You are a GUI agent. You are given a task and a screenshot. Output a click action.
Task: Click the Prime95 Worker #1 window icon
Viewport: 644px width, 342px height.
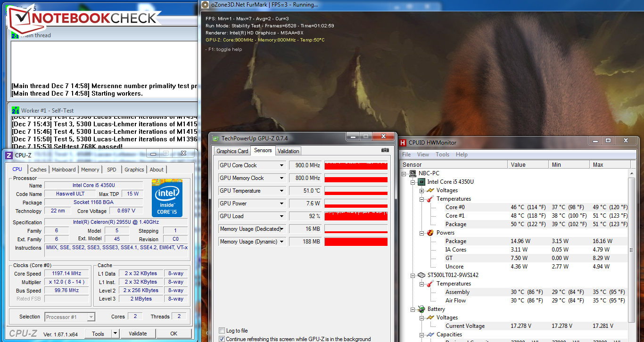point(16,111)
